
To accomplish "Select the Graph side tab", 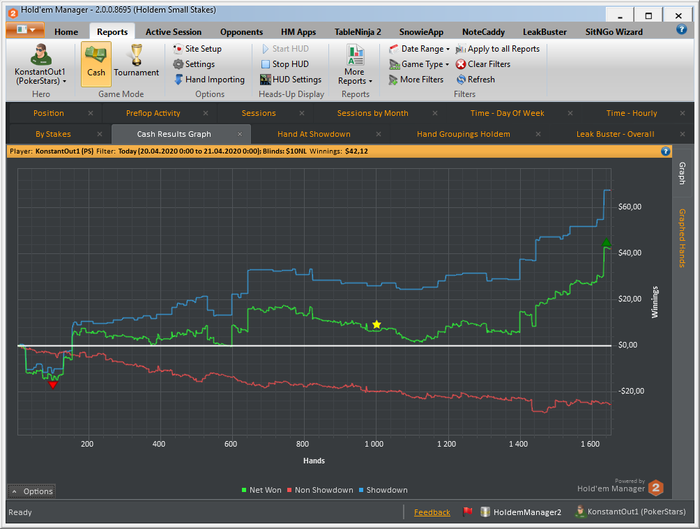I will (682, 173).
